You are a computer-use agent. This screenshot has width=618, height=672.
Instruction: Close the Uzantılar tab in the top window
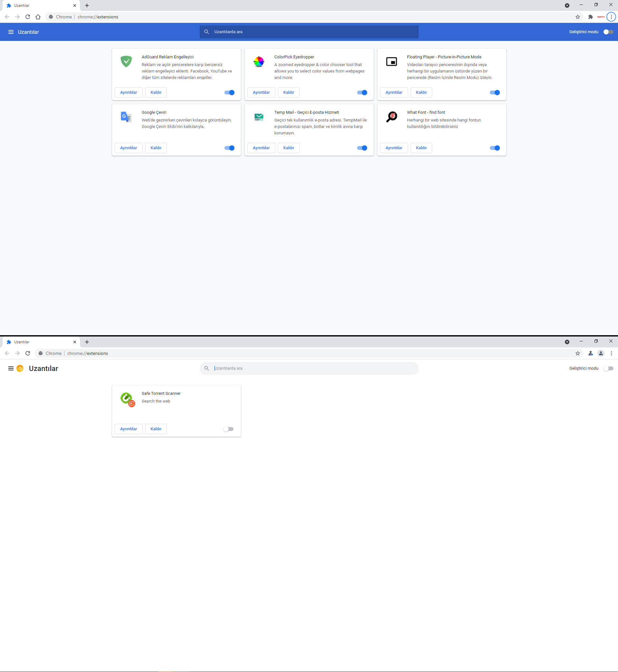click(x=75, y=5)
